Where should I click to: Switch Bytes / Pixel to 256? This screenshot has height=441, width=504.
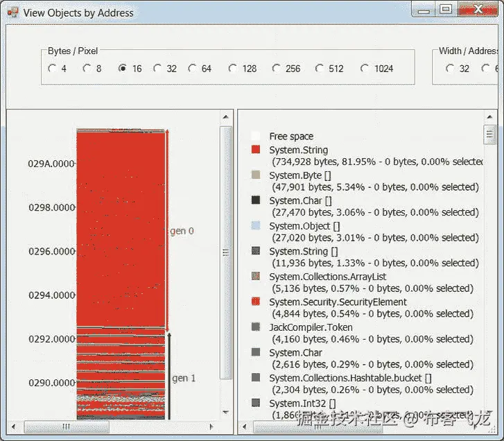coord(277,68)
